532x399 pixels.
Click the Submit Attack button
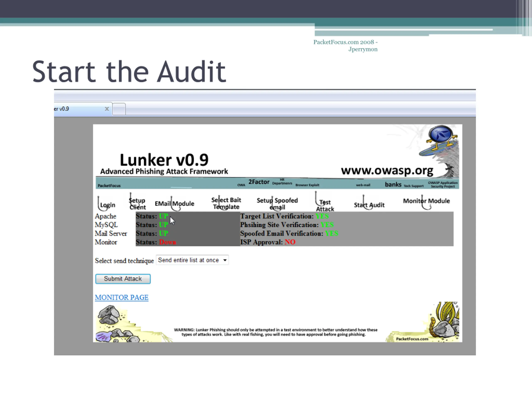123,279
